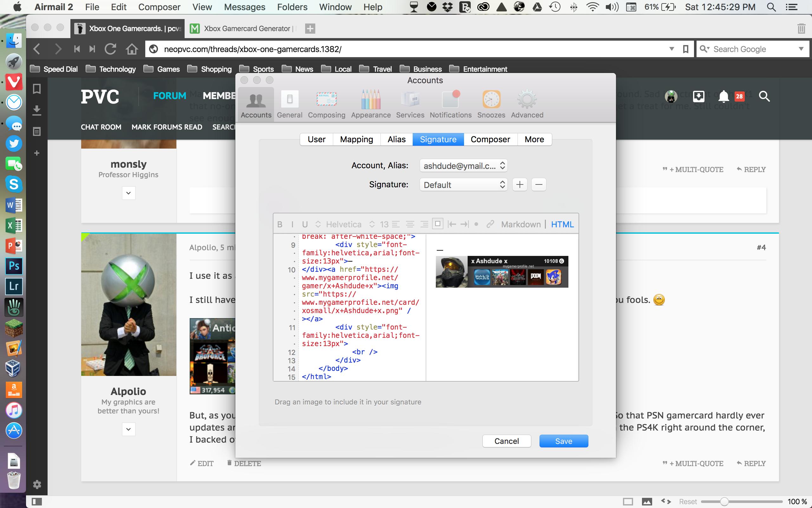Open forum search magnifier icon
This screenshot has width=812, height=508.
click(764, 97)
